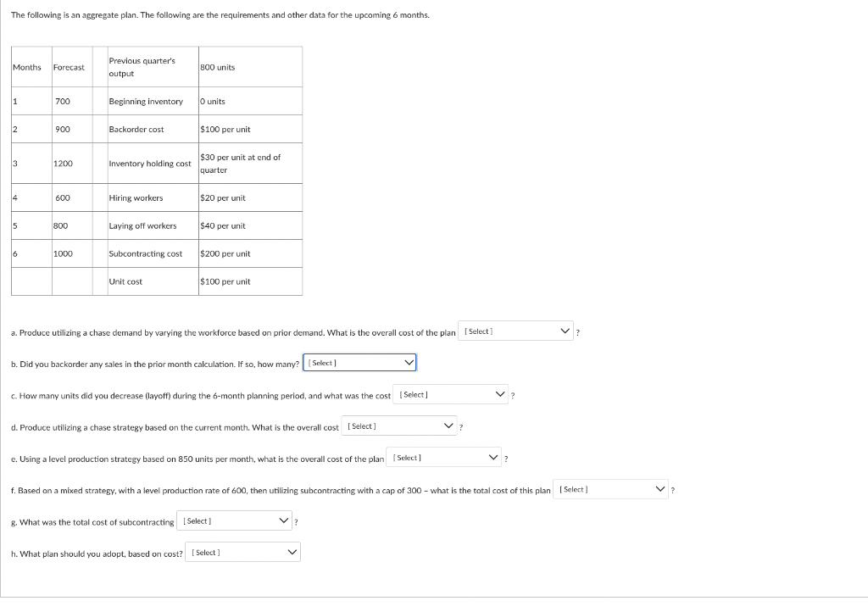868x612 pixels.
Task: Click the Month 3 forecast cell 1200
Action: [71, 163]
